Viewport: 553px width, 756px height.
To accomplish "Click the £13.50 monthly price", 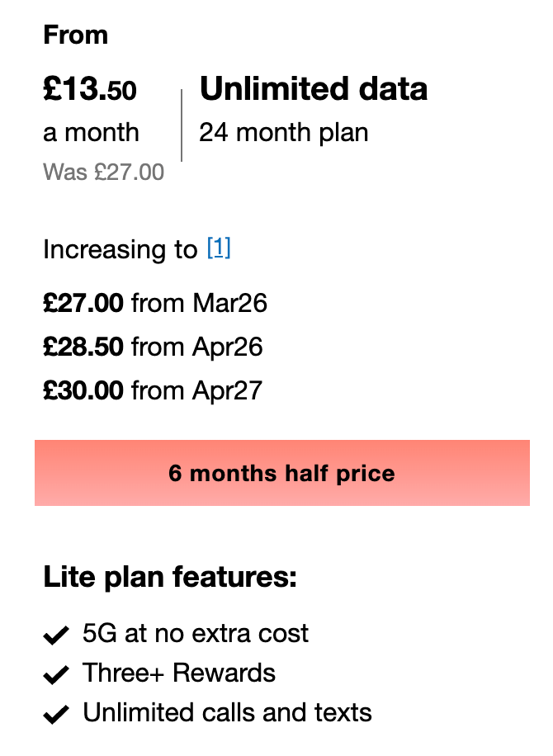I will click(90, 89).
